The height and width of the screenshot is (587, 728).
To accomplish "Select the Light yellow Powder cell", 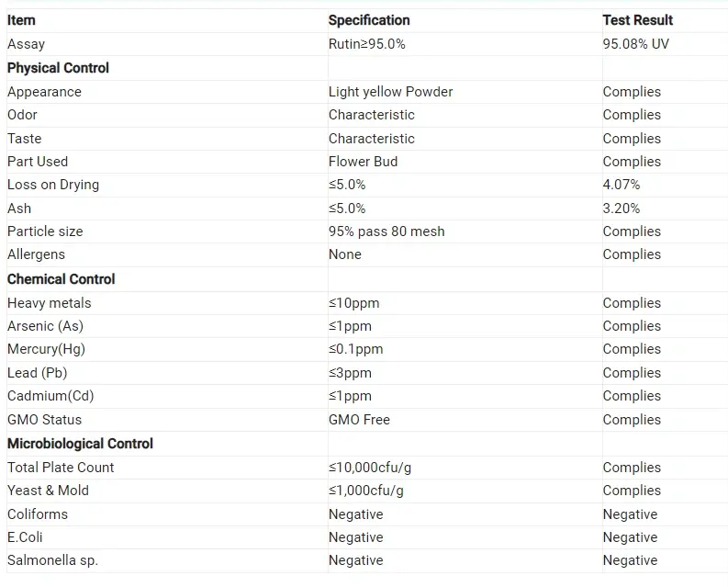I will click(390, 92).
